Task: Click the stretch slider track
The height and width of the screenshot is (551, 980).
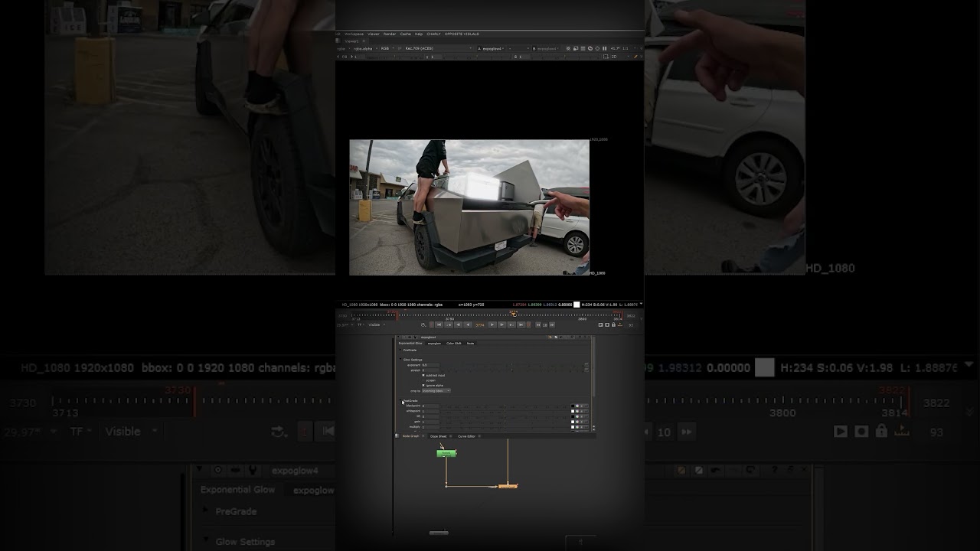Action: [511, 370]
